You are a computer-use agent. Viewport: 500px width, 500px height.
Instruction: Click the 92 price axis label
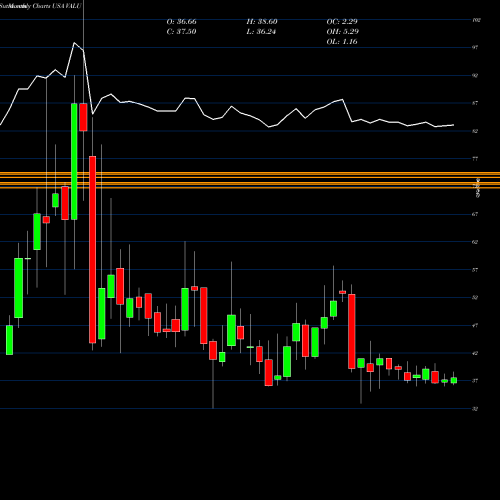pyautogui.click(x=475, y=75)
